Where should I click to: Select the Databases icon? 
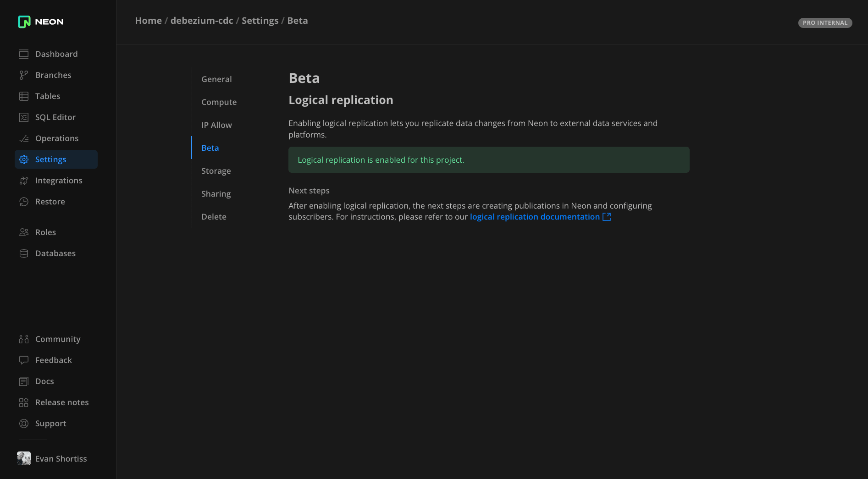pyautogui.click(x=24, y=253)
